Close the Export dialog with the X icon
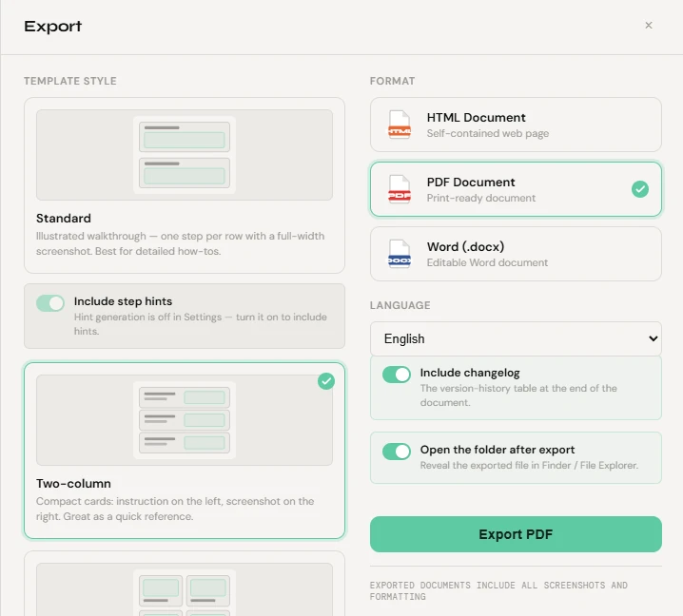Screen dimensions: 683x616 648,26
